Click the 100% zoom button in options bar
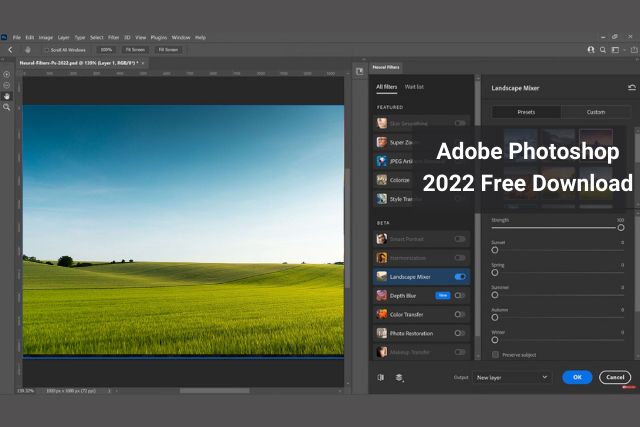This screenshot has height=427, width=640. coord(106,50)
